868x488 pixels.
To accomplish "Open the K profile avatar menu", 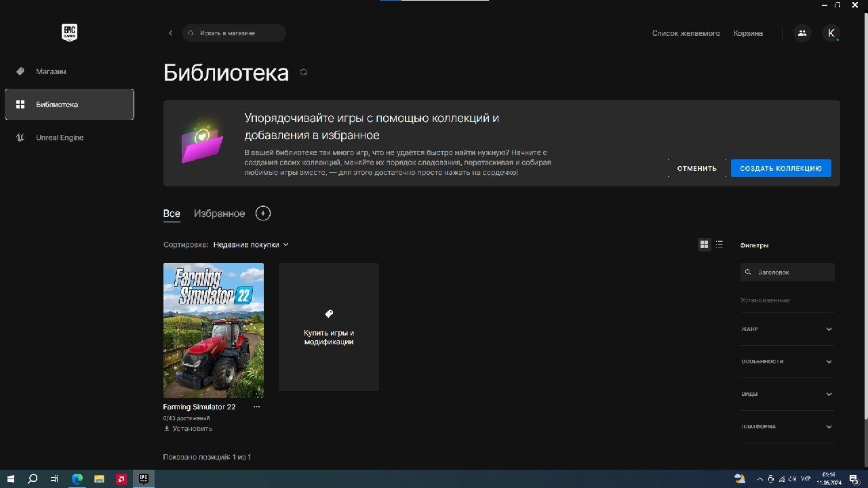I will click(831, 33).
